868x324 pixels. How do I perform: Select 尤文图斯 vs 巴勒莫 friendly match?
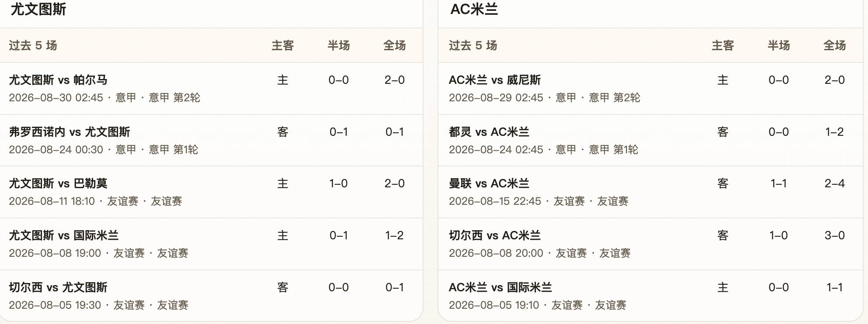[211, 192]
